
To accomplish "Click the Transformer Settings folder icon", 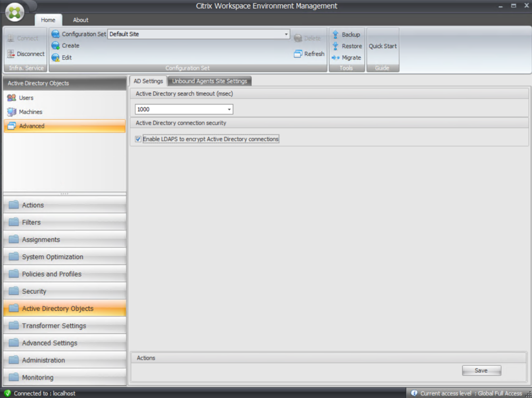I will pyautogui.click(x=14, y=325).
